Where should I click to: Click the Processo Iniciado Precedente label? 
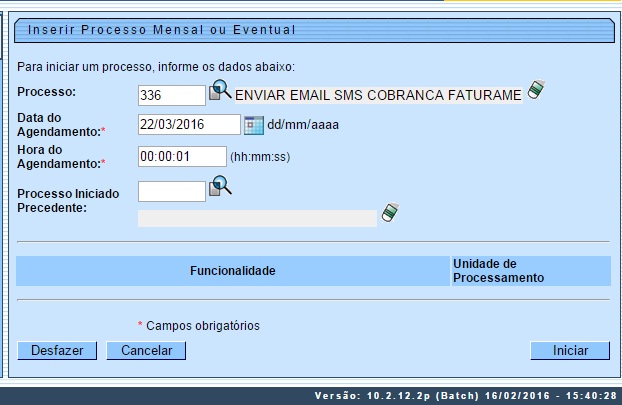click(68, 201)
